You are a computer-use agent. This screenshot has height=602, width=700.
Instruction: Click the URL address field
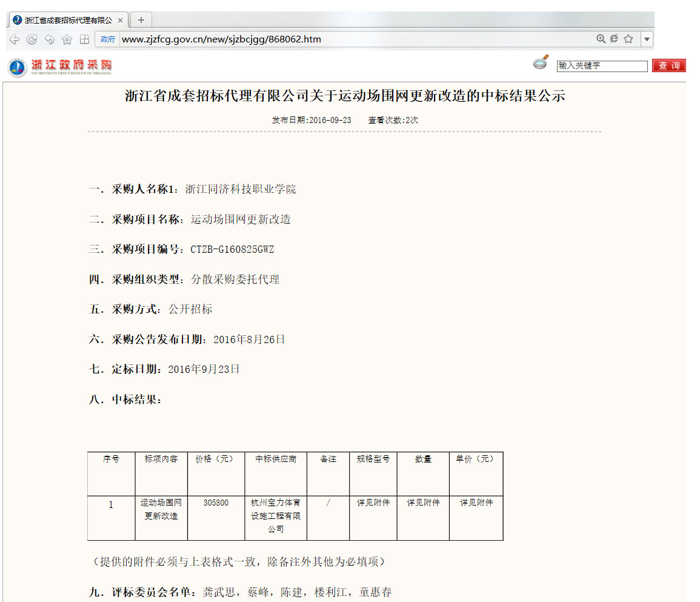click(352, 39)
